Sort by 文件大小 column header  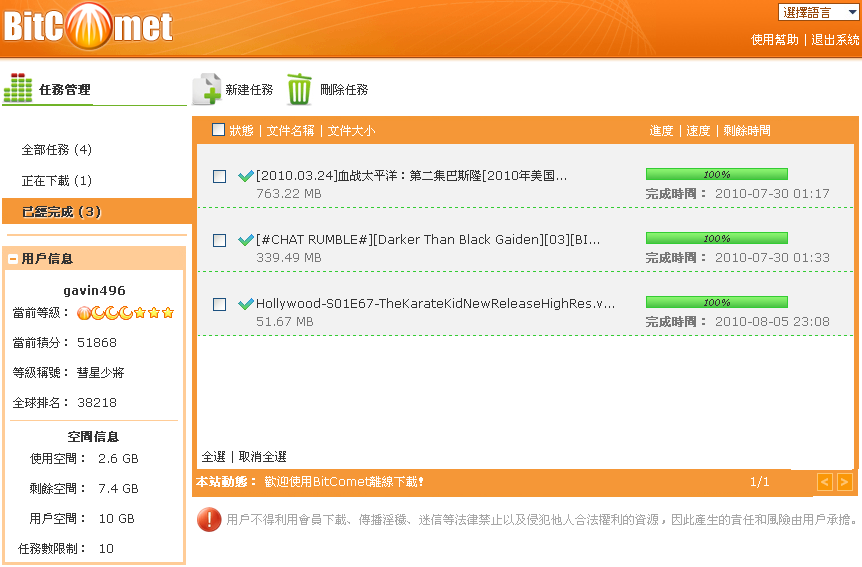pos(351,131)
